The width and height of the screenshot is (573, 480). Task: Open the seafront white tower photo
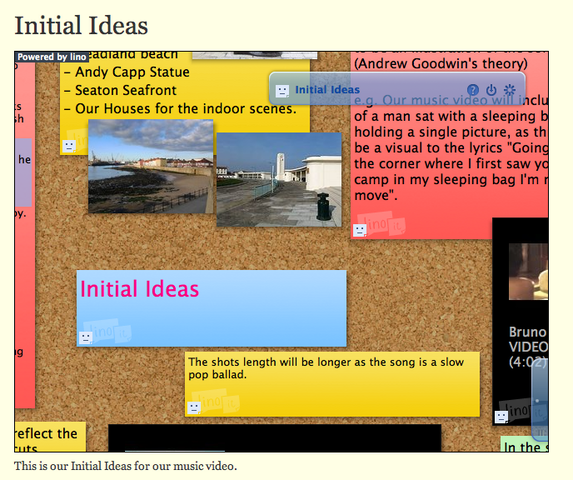point(279,180)
